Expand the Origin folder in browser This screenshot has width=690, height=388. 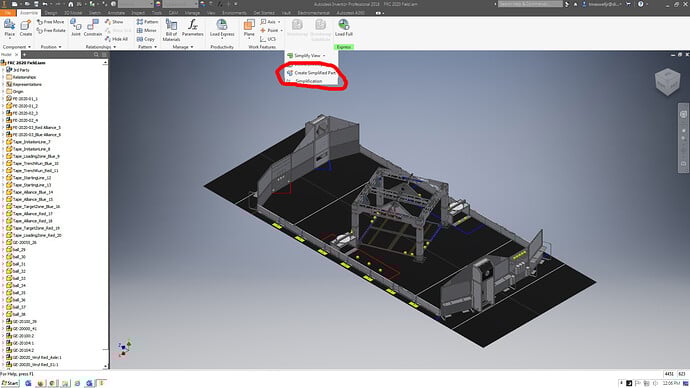(x=3, y=92)
